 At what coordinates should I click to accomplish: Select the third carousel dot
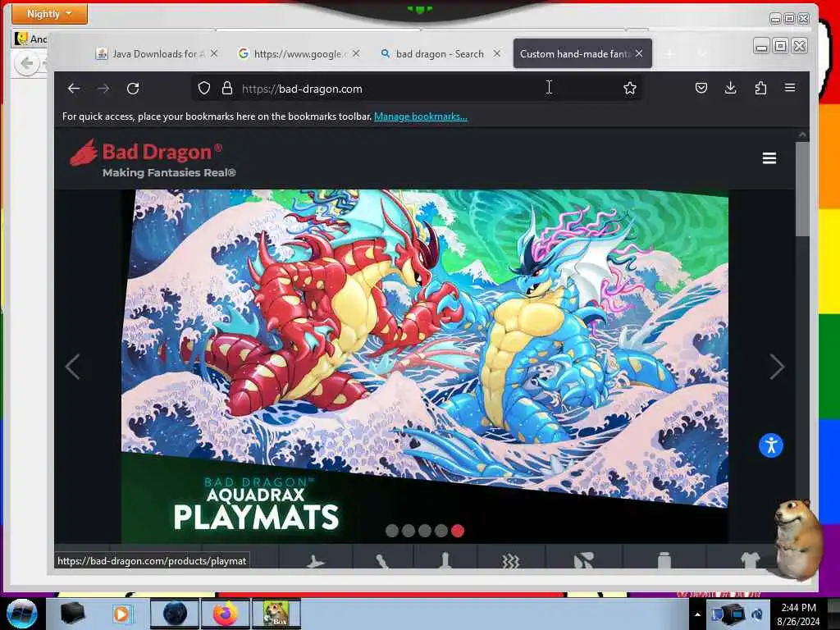pyautogui.click(x=425, y=531)
